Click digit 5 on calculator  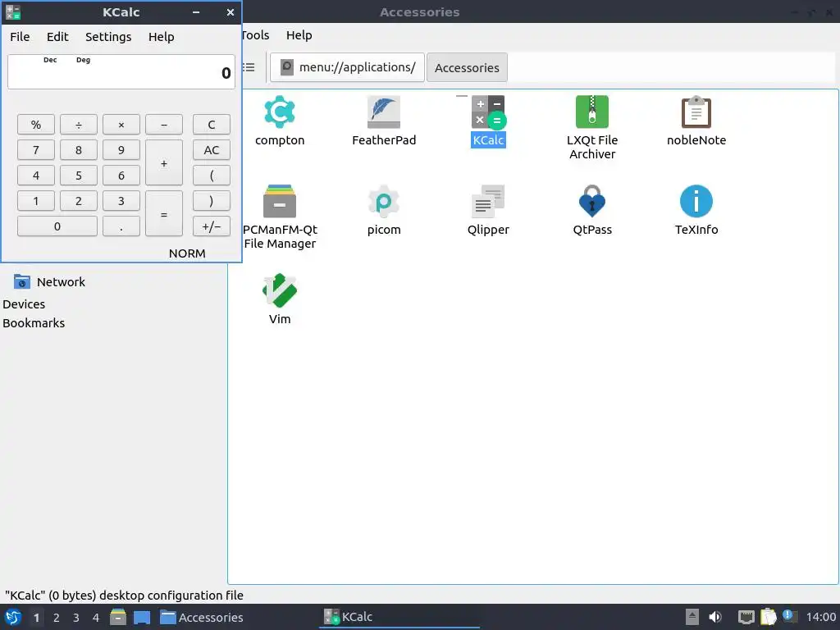(x=79, y=176)
